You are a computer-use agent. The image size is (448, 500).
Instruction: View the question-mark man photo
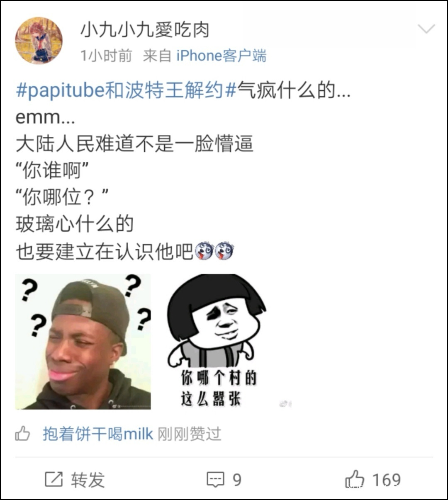(x=83, y=342)
